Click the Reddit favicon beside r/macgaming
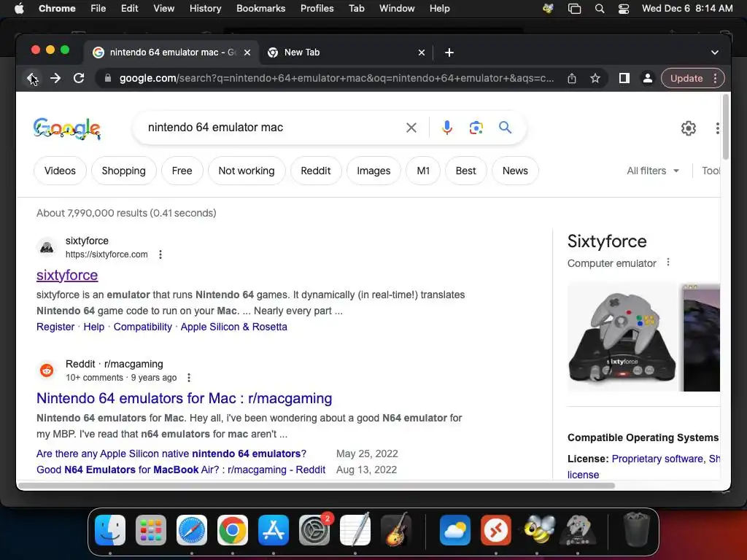 pyautogui.click(x=47, y=370)
